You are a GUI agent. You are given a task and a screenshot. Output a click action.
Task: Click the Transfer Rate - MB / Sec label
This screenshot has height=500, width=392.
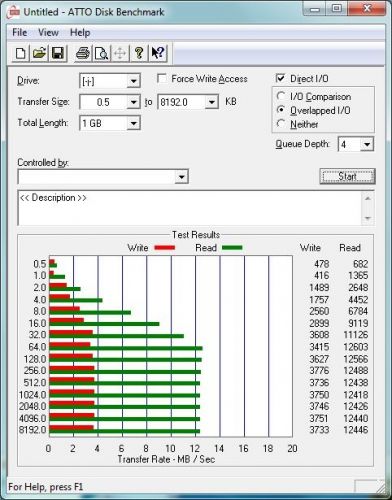pyautogui.click(x=166, y=459)
